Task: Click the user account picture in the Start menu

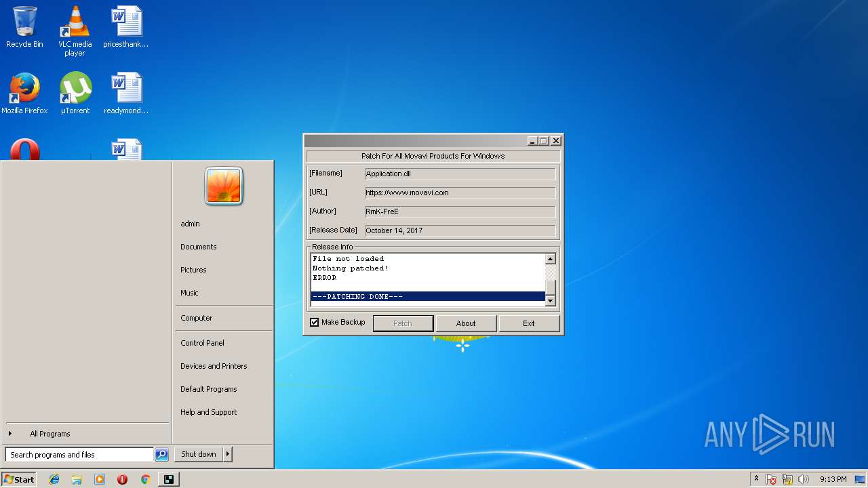Action: (224, 186)
